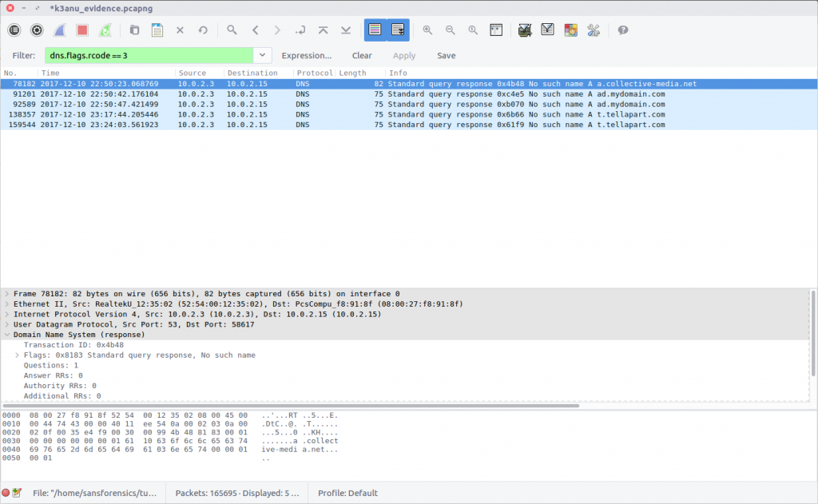This screenshot has width=818, height=504.
Task: Select the Authority RRs: 0 field
Action: click(60, 386)
